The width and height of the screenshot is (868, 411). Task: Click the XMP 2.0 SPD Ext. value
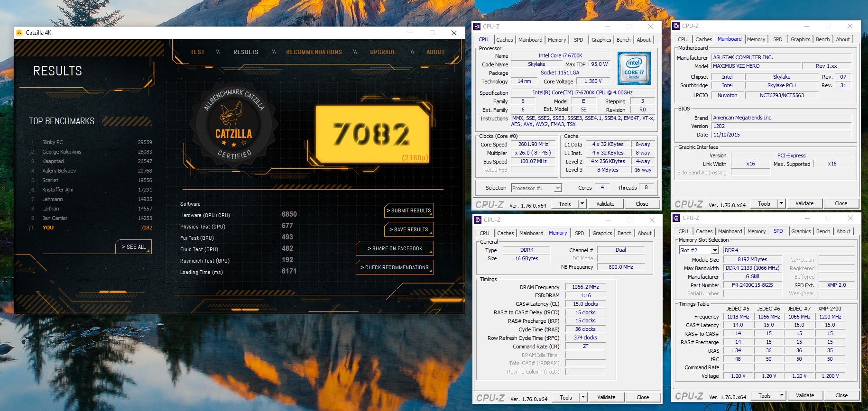coord(837,285)
